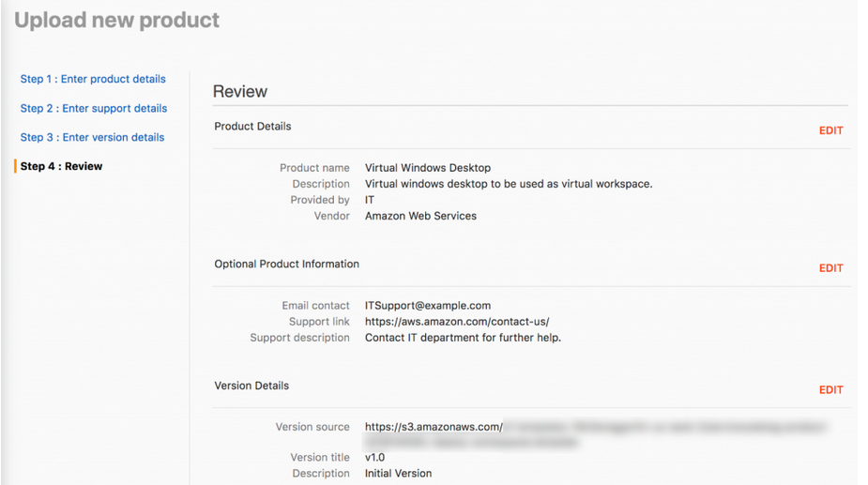Image resolution: width=868 pixels, height=485 pixels.
Task: Click the ITSupport@example.com email contact
Action: coord(427,306)
